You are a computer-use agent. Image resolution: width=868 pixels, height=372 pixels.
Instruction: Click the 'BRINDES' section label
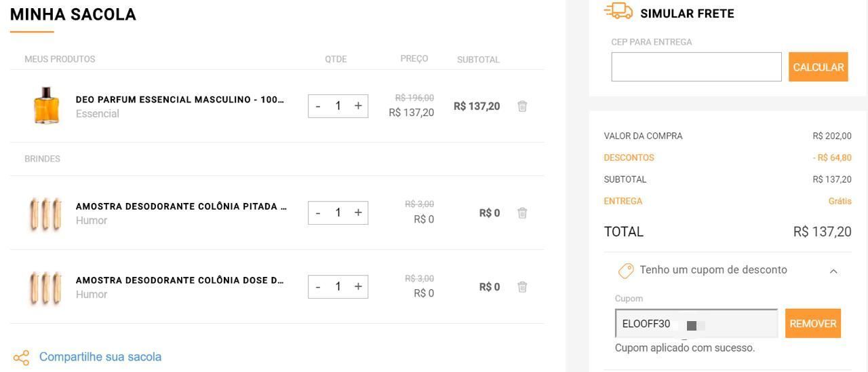pyautogui.click(x=42, y=159)
